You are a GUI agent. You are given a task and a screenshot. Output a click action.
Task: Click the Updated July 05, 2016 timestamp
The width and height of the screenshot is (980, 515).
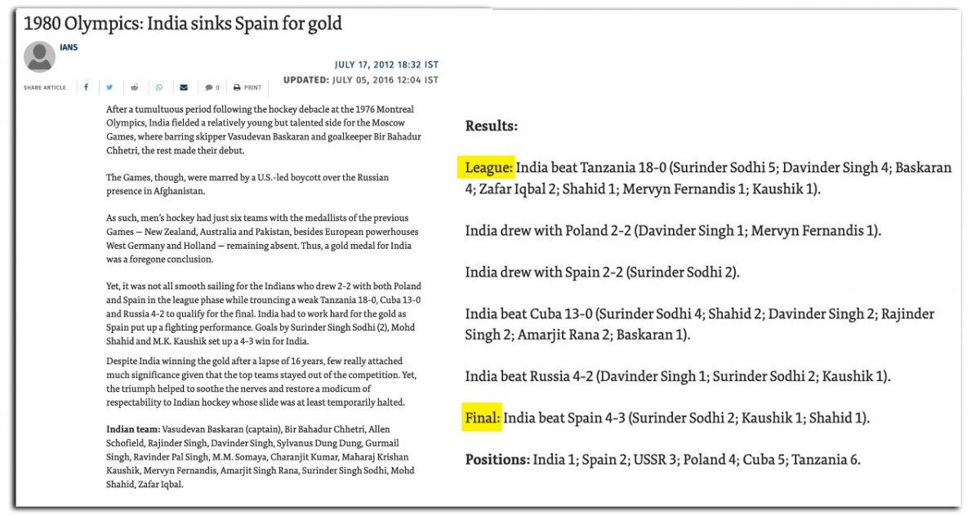click(x=360, y=80)
